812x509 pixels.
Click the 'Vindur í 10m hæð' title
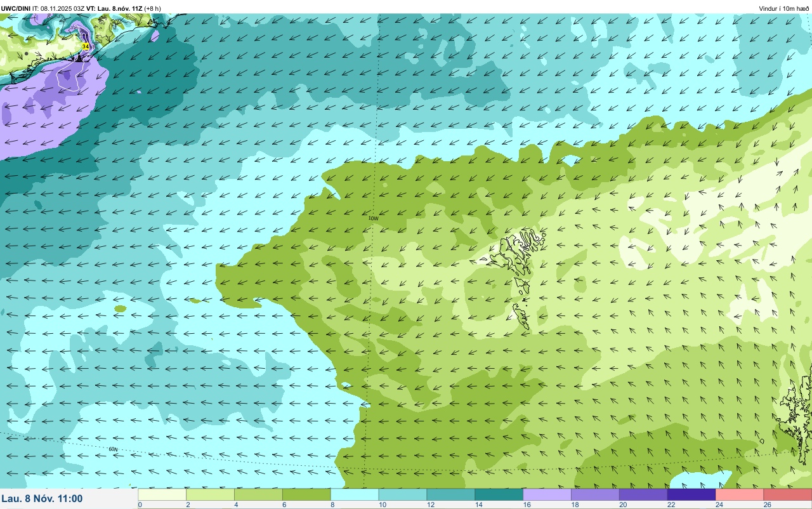click(x=783, y=8)
